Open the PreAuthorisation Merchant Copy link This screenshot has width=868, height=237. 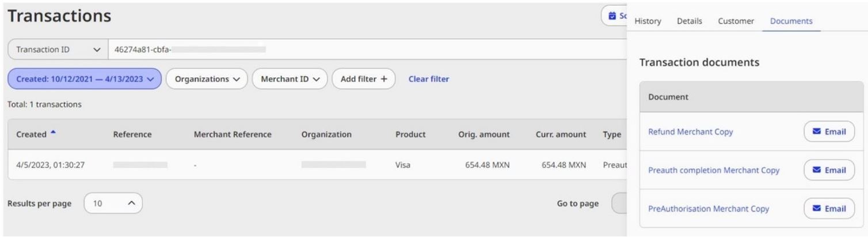[709, 208]
